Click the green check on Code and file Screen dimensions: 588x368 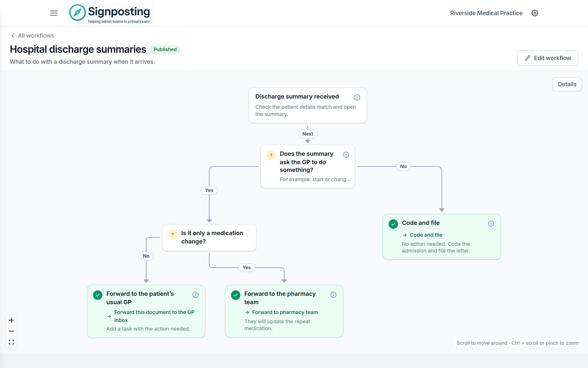(x=393, y=224)
